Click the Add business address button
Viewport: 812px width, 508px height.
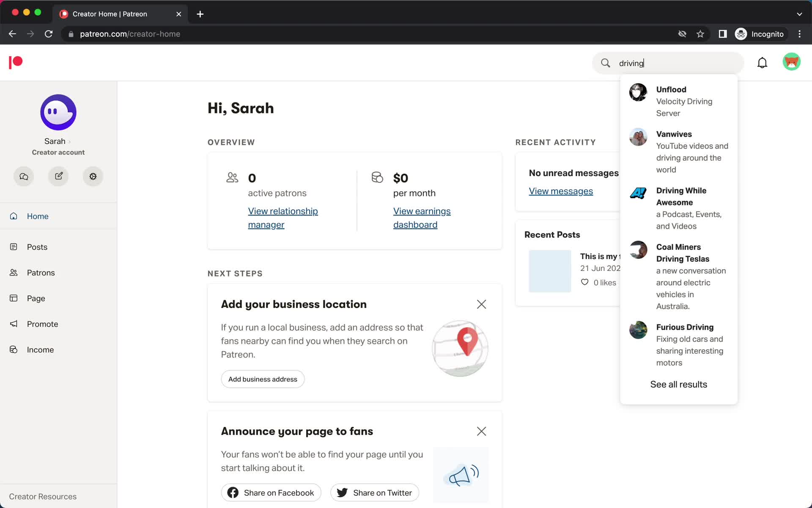pos(263,379)
